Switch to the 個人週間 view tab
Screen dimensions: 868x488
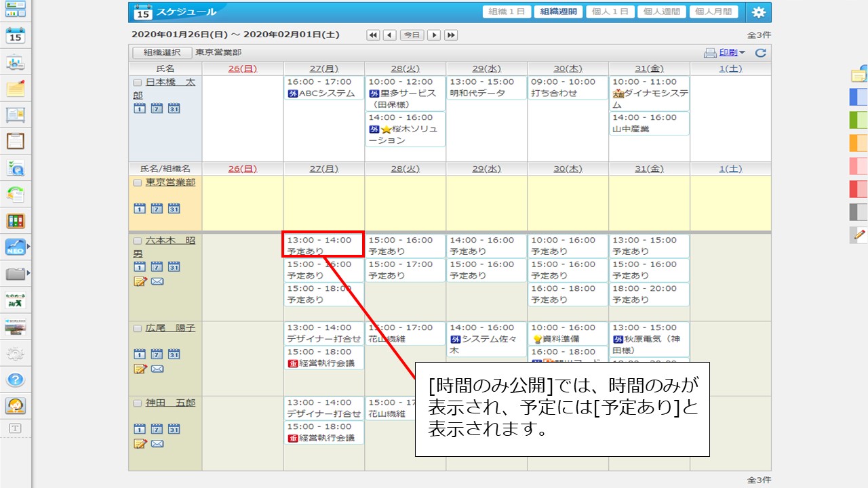coord(662,12)
